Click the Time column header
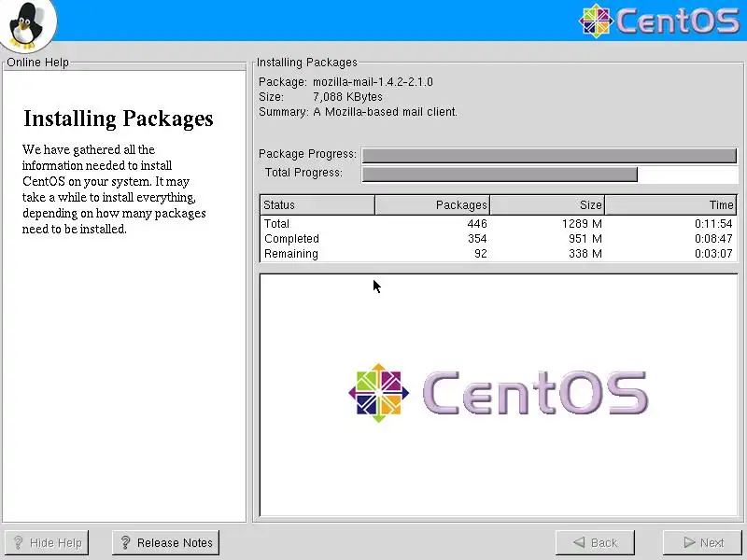The image size is (747, 560). click(x=670, y=204)
